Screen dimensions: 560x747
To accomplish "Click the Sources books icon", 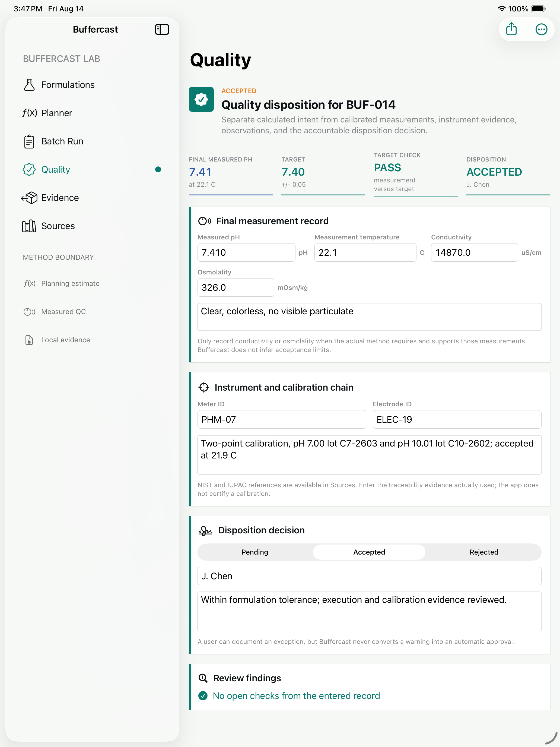I will 29,226.
